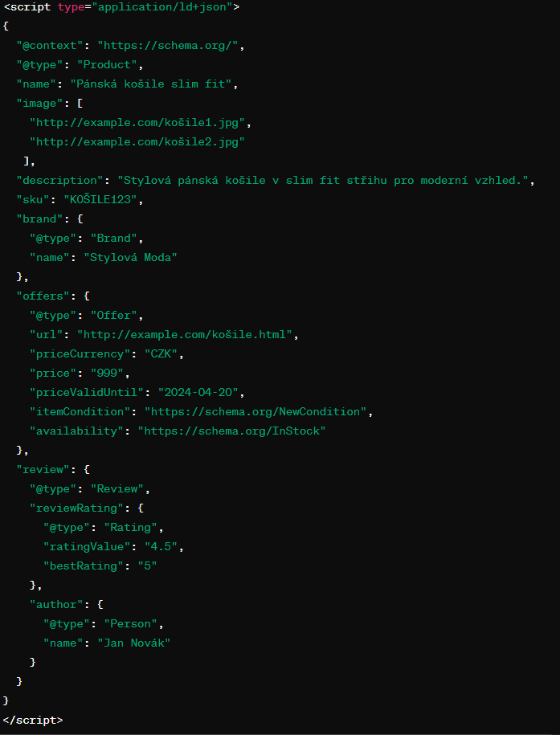
Task: Click the author name "Jan Novák"
Action: pos(133,643)
